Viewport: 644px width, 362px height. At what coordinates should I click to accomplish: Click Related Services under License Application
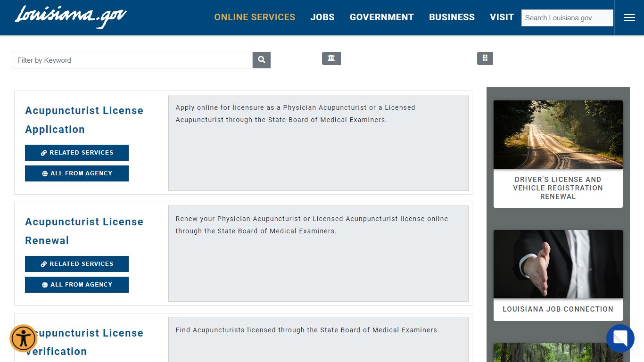coord(77,153)
